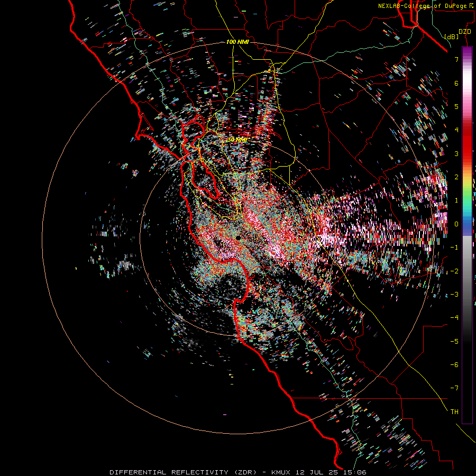The height and width of the screenshot is (476, 476).
Task: Click the -3 tick on color scale
Action: tap(454, 294)
